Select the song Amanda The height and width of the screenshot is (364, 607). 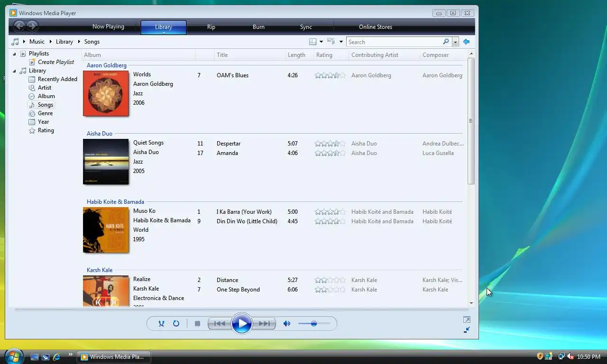point(227,153)
